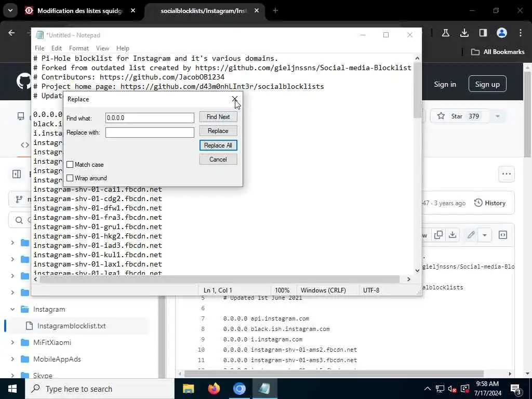
Task: Open GitHub file more options ellipsis
Action: click(x=506, y=174)
